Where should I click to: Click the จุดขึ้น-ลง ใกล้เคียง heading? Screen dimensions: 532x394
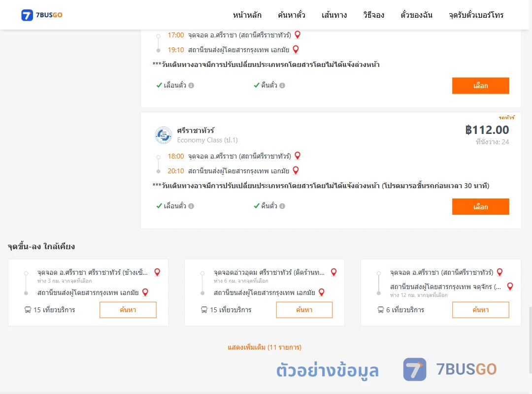[41, 246]
